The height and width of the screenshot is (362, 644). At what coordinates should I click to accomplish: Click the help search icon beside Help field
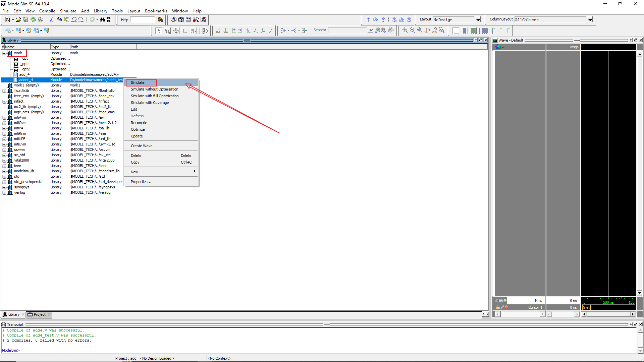click(160, 20)
